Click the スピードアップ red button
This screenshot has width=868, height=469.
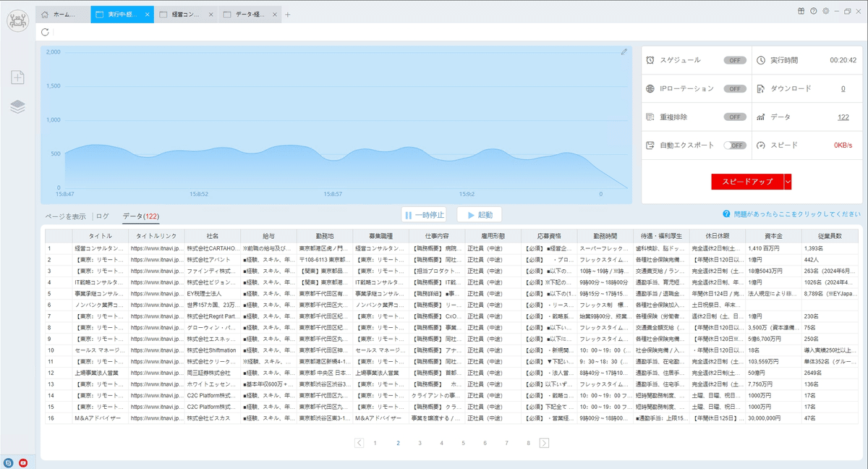tap(747, 182)
